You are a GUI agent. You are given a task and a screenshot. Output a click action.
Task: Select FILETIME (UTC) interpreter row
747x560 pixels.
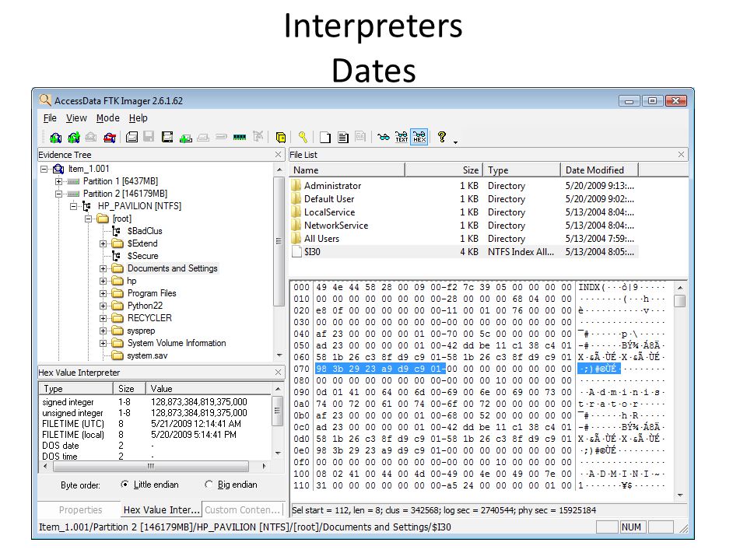pos(156,424)
